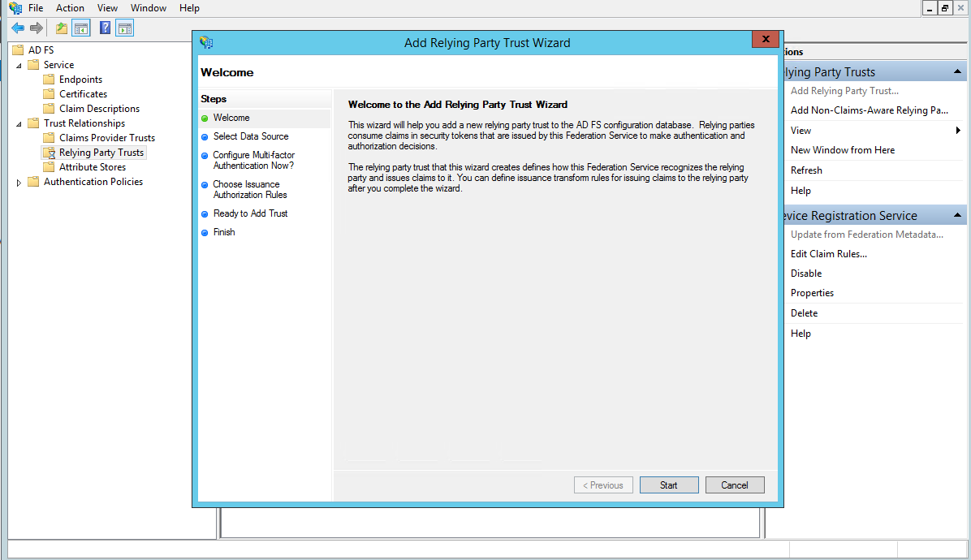Click the MMC console icon beside File menu
Image resolution: width=971 pixels, height=560 pixels.
tap(15, 8)
